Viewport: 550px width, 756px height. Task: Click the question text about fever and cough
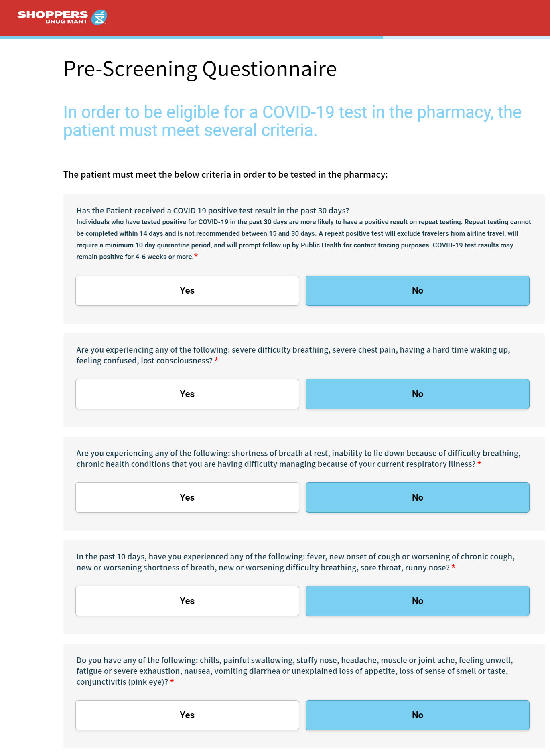[x=295, y=562]
